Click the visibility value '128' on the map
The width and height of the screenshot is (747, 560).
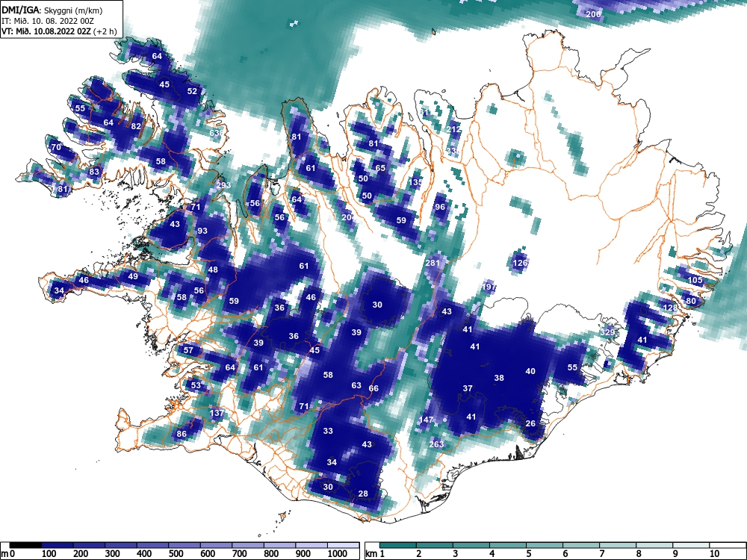click(x=670, y=308)
